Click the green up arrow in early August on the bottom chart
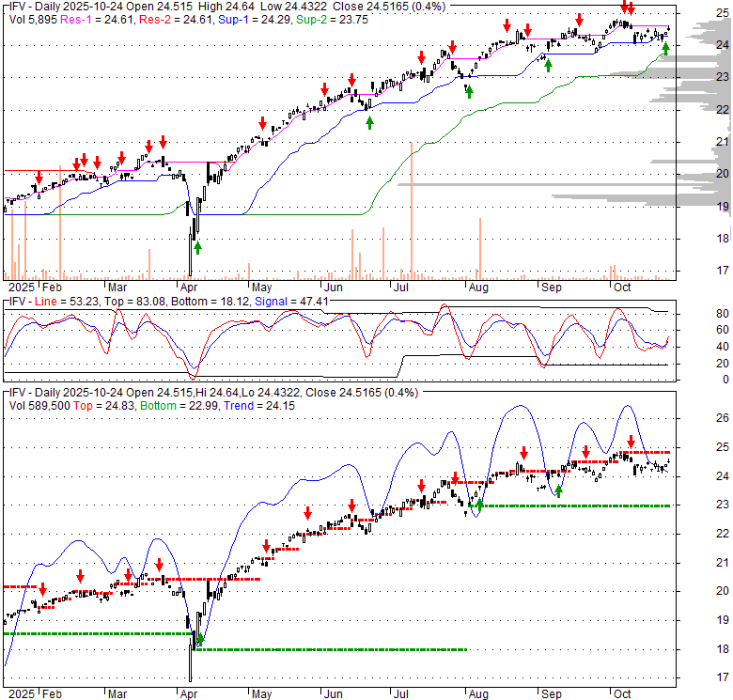Image resolution: width=733 pixels, height=700 pixels. [479, 505]
